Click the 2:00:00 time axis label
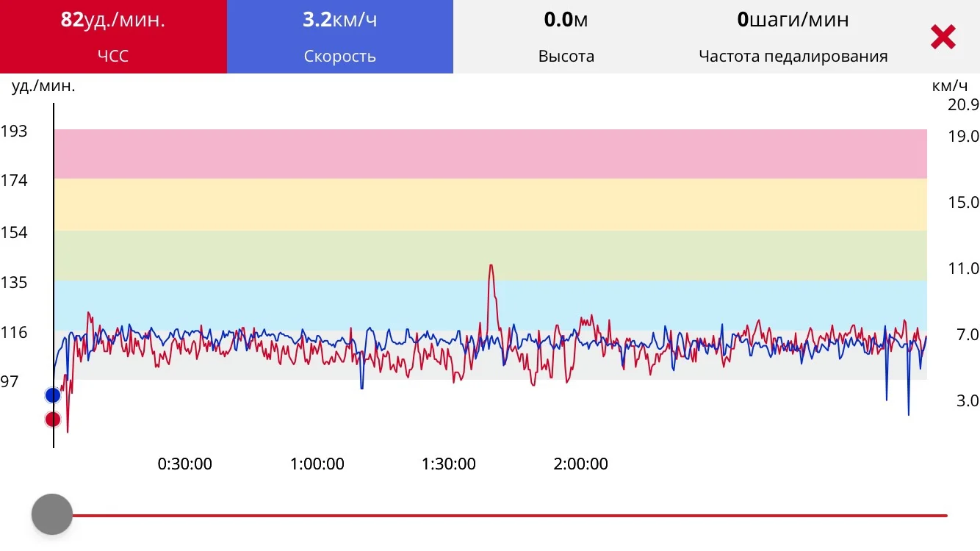980x551 pixels. [581, 464]
